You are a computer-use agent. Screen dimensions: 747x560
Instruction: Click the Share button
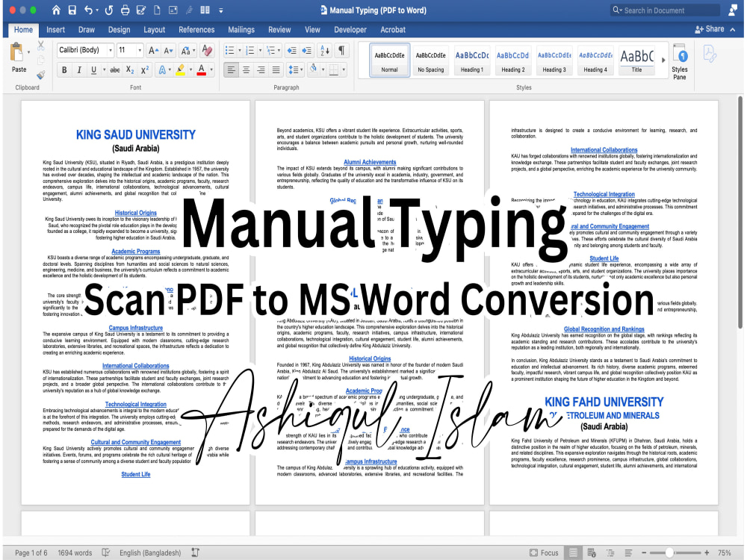tap(710, 29)
